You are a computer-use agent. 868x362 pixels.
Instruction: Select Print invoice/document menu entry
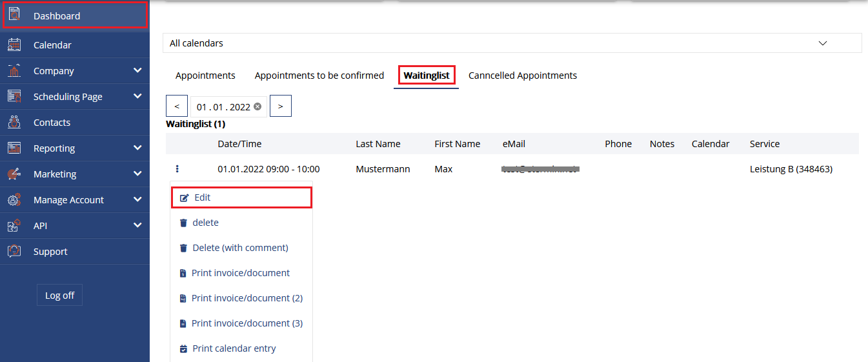click(241, 273)
